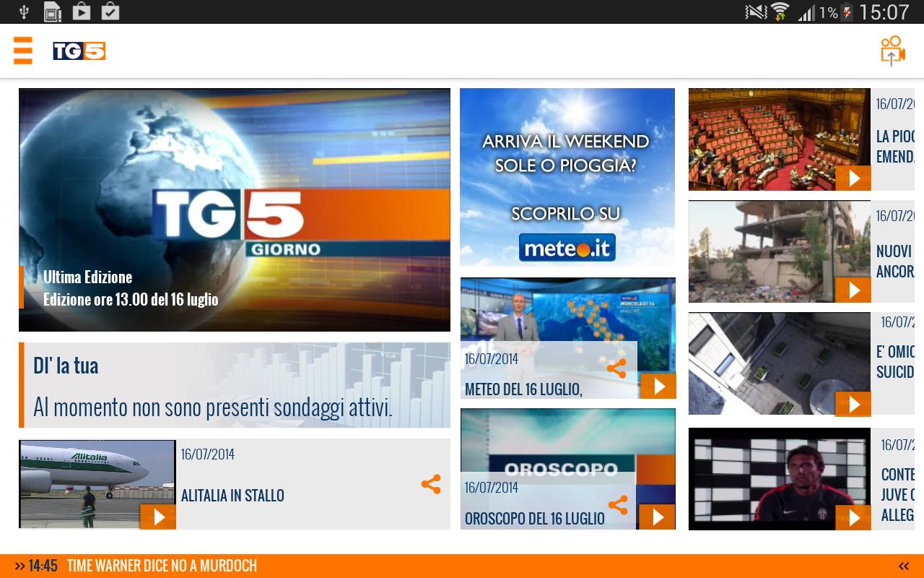
Task: Play the Alitalia in Stallo clip
Action: tap(157, 517)
